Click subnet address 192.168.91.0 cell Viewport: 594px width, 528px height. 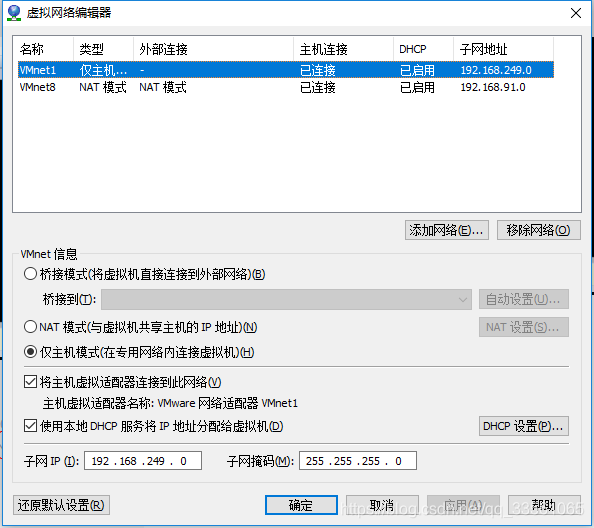pyautogui.click(x=493, y=87)
